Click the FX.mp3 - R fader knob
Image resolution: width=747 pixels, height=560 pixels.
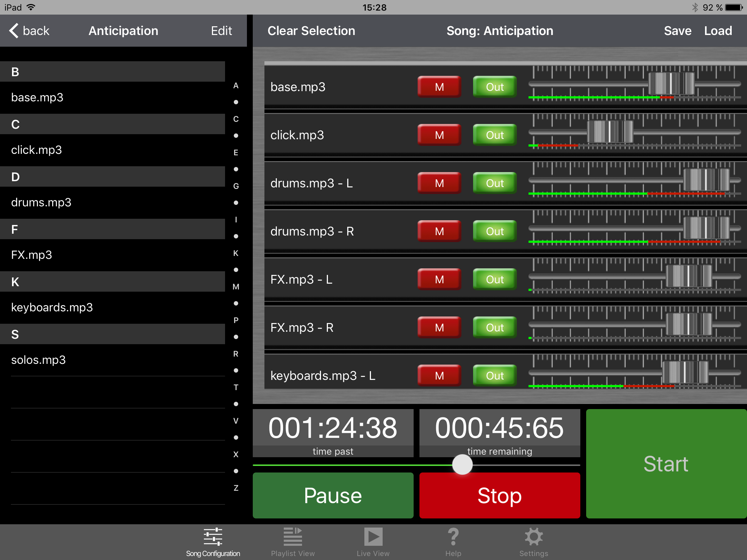tap(689, 324)
